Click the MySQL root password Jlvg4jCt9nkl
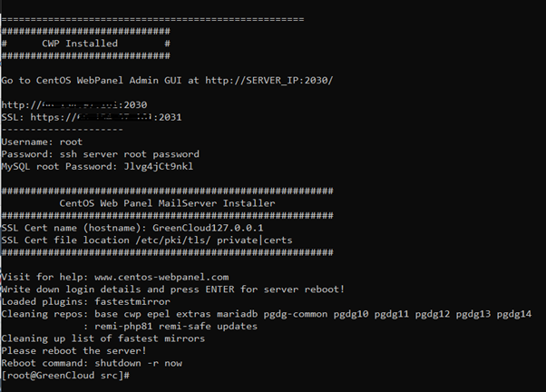This screenshot has width=546, height=392. tap(159, 167)
